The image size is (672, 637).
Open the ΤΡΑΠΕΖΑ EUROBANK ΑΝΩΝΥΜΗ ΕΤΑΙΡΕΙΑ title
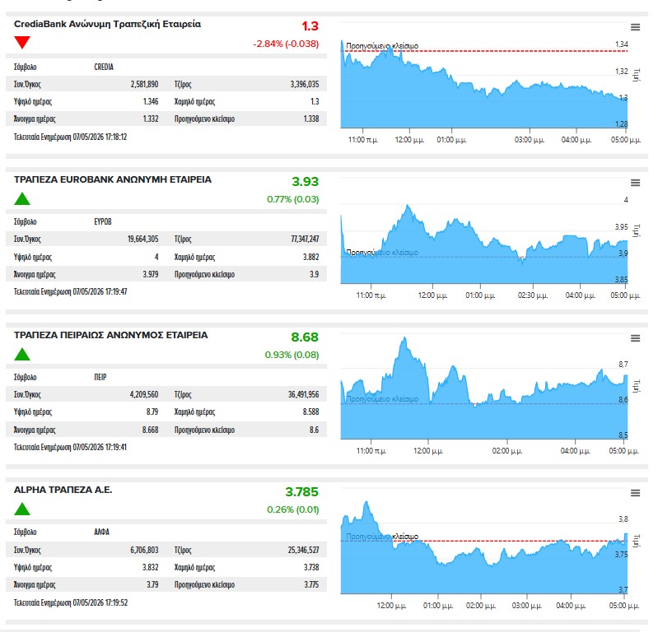tap(113, 179)
